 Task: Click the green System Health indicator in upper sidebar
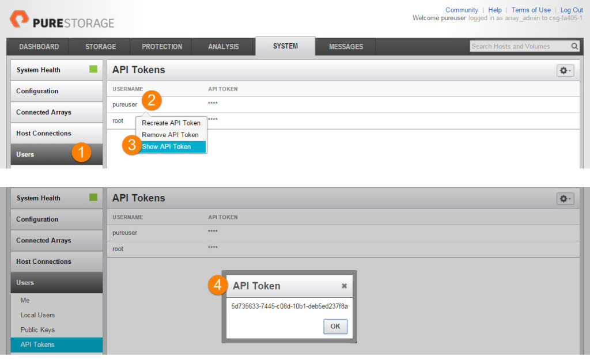[93, 69]
